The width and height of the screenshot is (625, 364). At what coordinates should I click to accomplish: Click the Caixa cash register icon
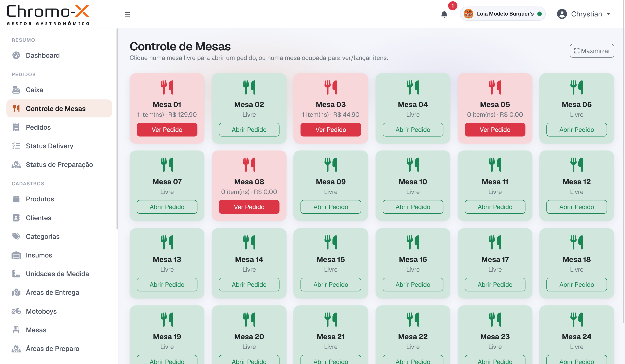16,90
